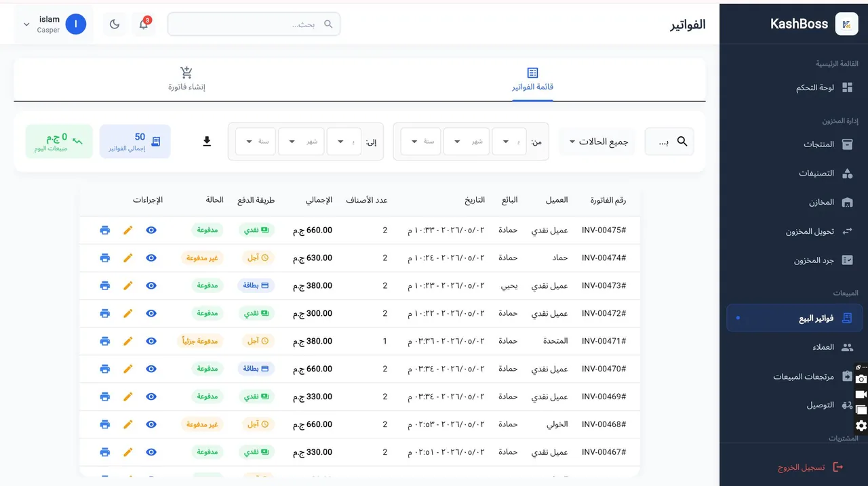868x486 pixels.
Task: Print invoice INV-00469
Action: click(x=104, y=397)
